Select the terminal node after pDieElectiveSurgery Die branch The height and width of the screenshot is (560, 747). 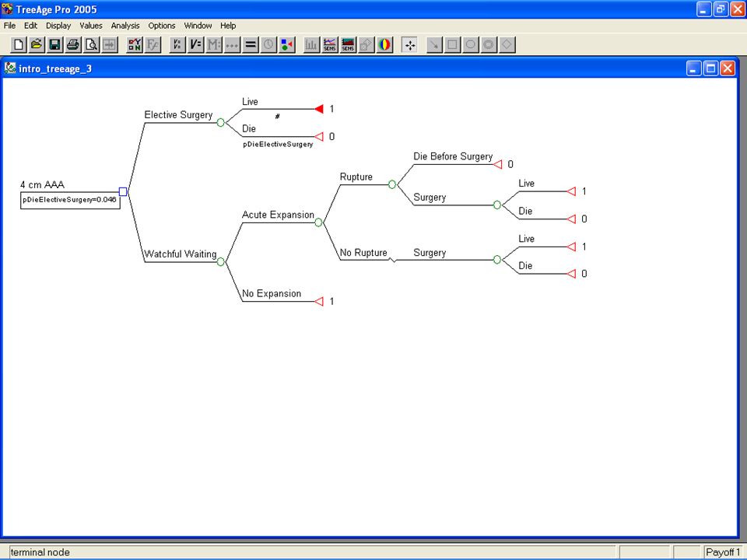pos(319,137)
